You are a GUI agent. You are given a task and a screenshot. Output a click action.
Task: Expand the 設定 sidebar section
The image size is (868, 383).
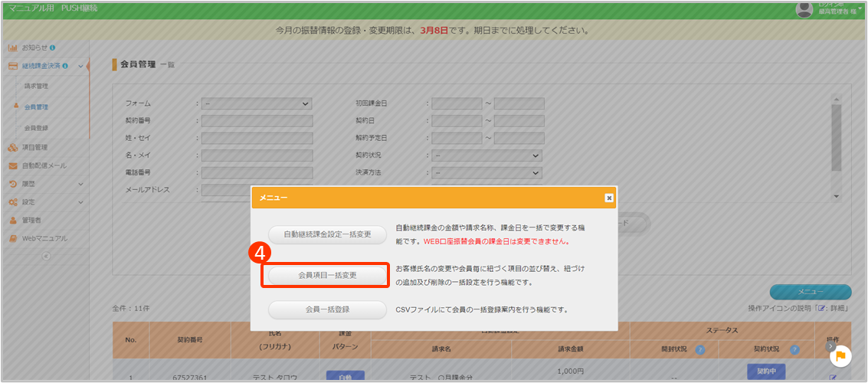[x=80, y=202]
